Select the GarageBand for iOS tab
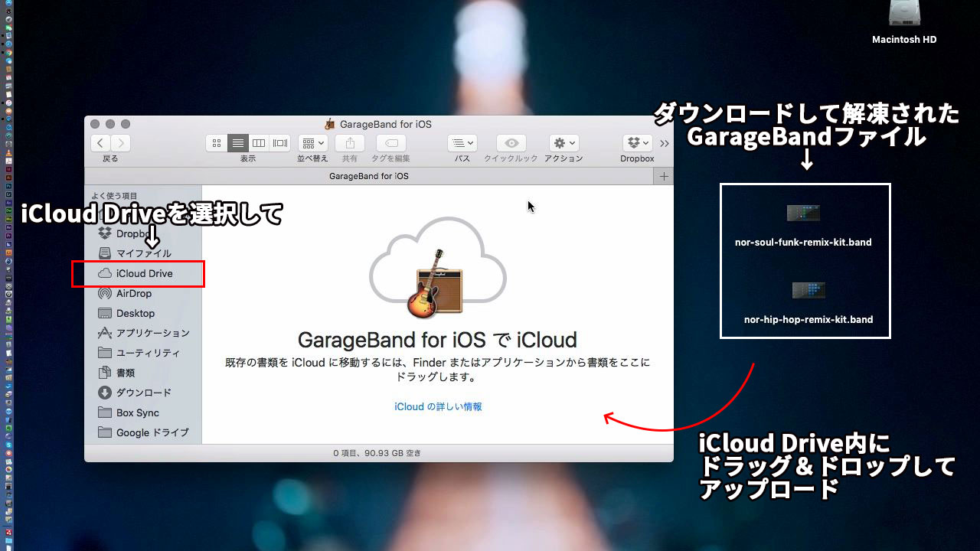This screenshot has height=551, width=980. tap(369, 176)
